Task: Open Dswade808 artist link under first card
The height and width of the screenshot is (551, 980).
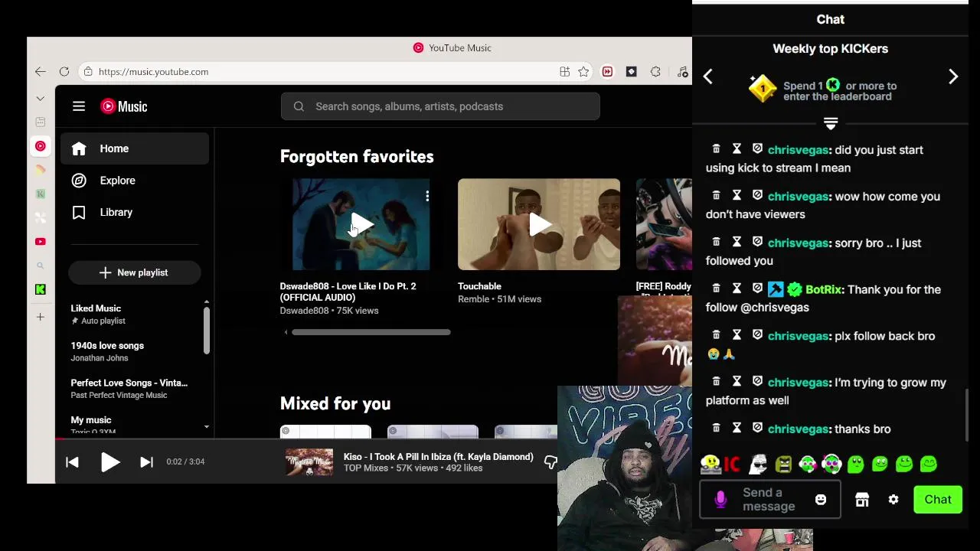Action: point(304,311)
